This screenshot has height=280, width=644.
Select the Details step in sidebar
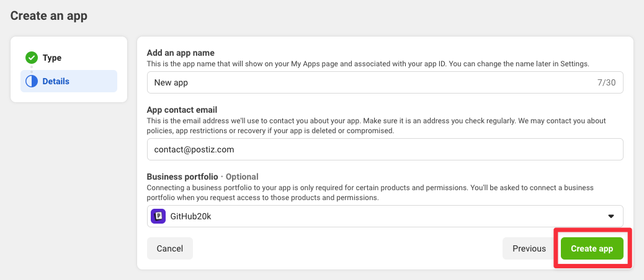[x=69, y=81]
